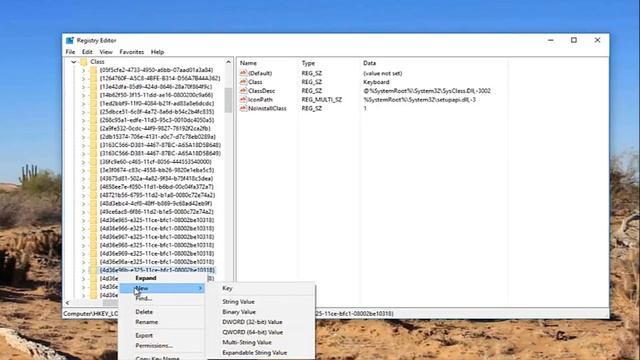Image resolution: width=640 pixels, height=360 pixels.
Task: Click the status bar registry path
Action: point(229,313)
